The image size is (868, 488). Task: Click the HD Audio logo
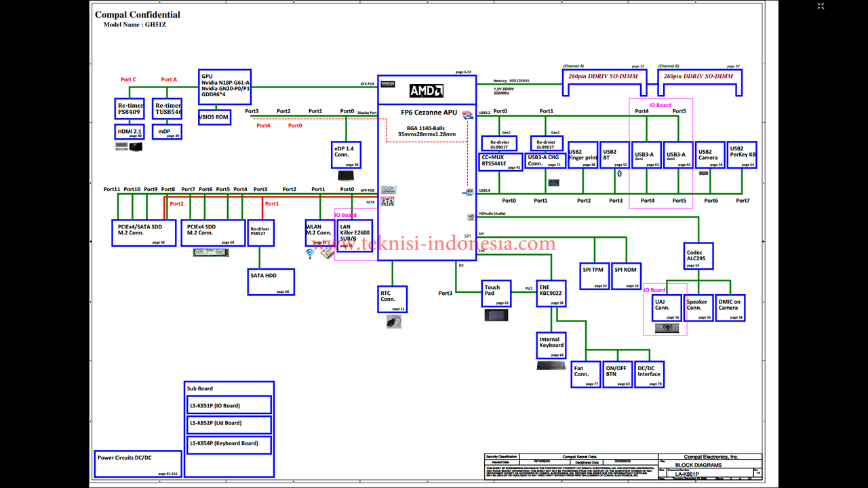pos(471,218)
